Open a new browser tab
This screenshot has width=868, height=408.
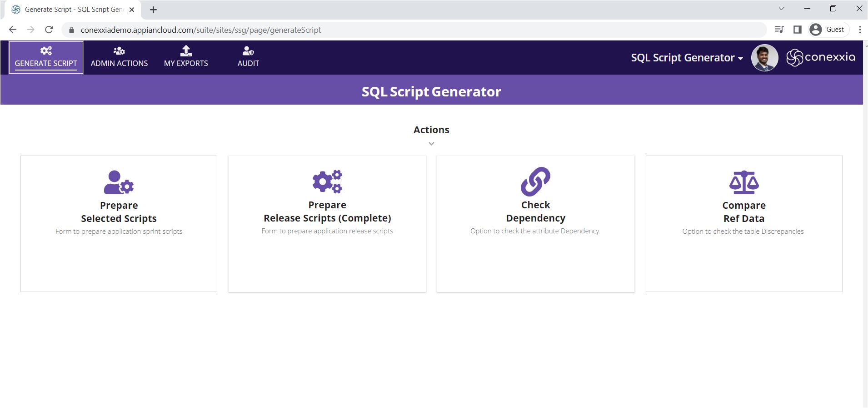coord(154,10)
